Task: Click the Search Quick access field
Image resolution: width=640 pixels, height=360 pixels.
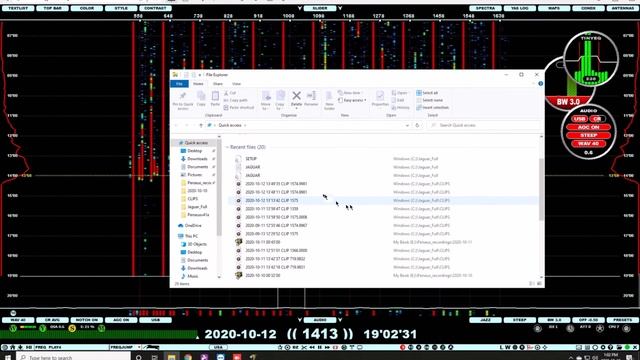Action: [x=484, y=125]
